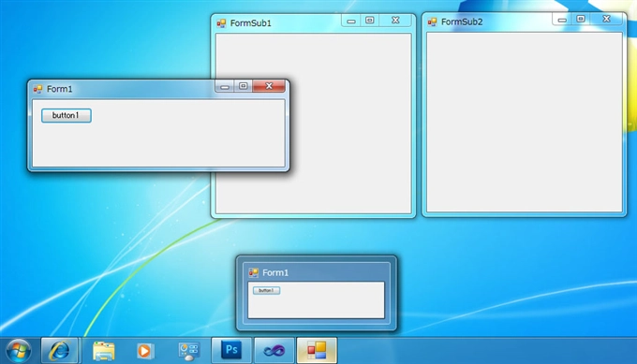
Task: Close the FormSub2 window
Action: click(x=606, y=19)
